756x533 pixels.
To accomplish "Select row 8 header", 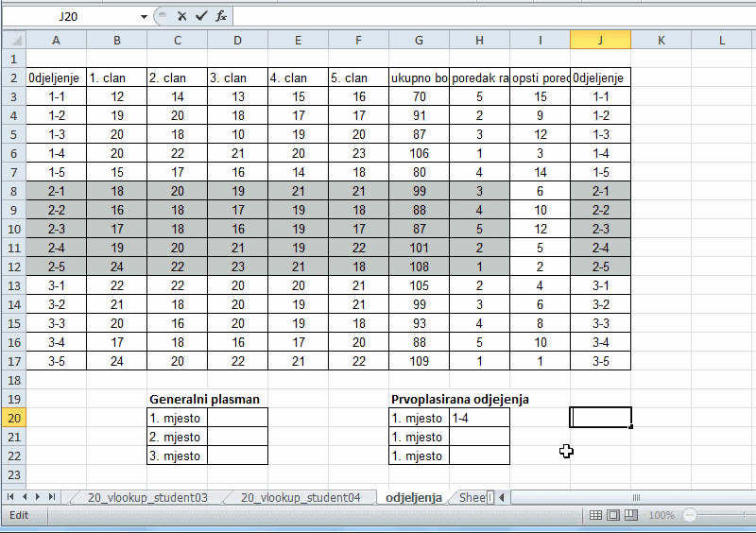I will [x=12, y=189].
